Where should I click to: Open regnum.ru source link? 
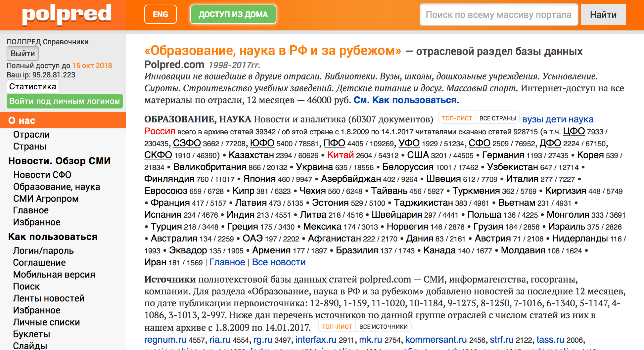[x=165, y=340]
